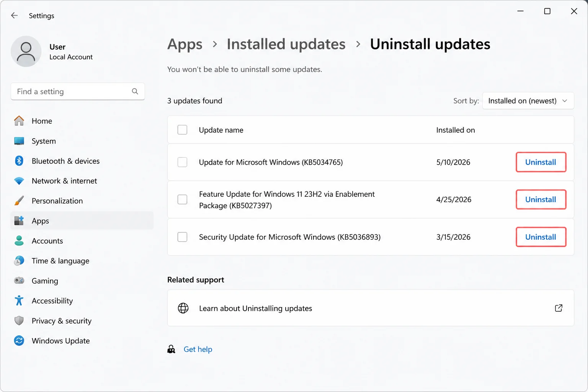Click '3 updates found' text
The width and height of the screenshot is (588, 392).
pyautogui.click(x=194, y=101)
